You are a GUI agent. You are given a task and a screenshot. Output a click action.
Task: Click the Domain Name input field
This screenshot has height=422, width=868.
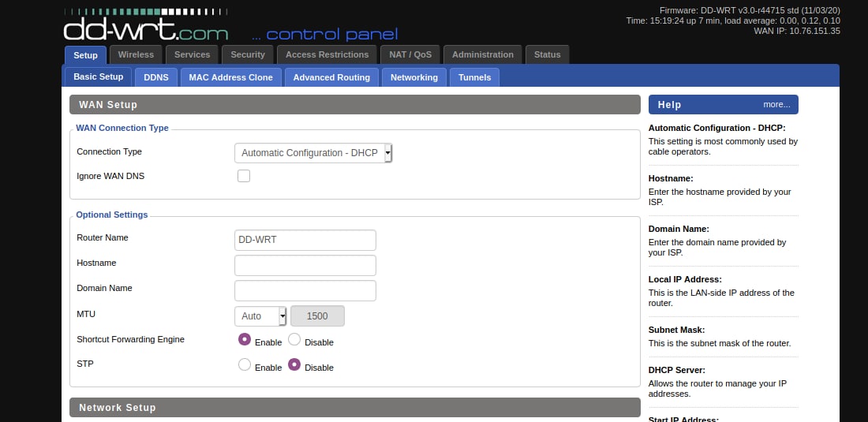click(305, 291)
